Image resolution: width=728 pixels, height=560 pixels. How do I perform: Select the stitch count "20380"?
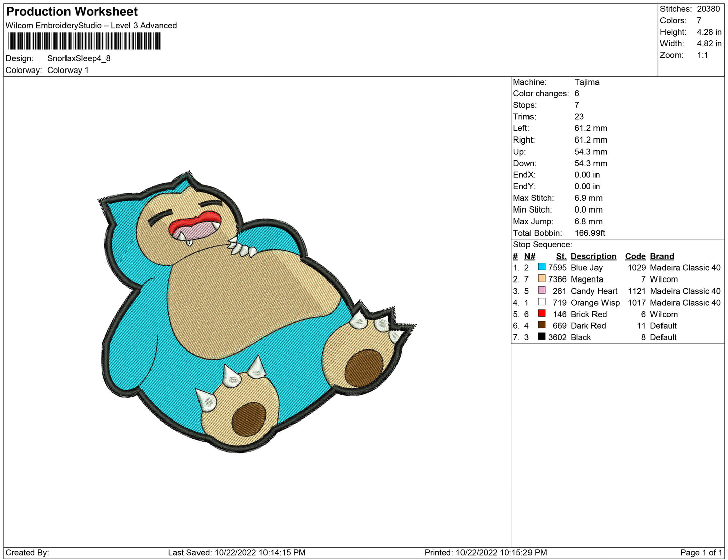pos(708,9)
